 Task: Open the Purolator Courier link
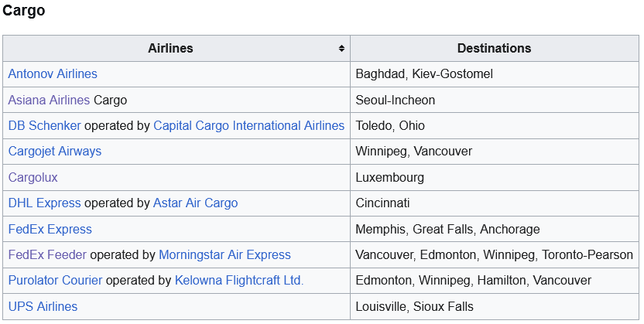[x=55, y=280]
